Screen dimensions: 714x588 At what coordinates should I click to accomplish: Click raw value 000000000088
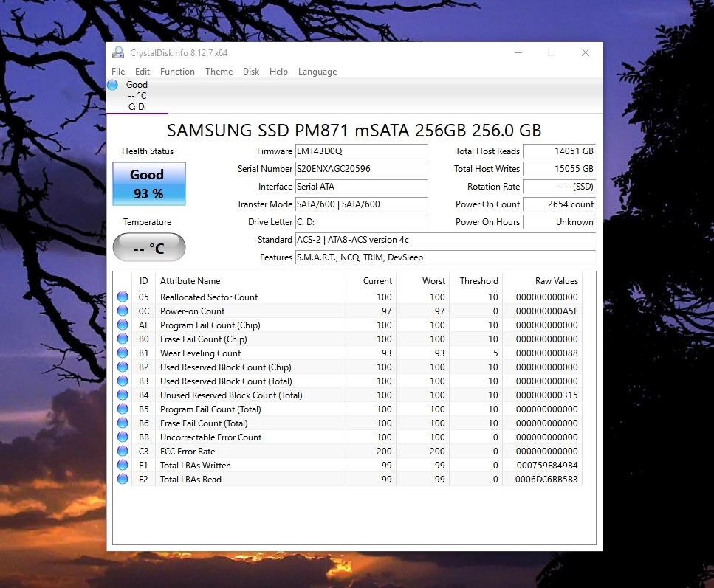coord(546,353)
